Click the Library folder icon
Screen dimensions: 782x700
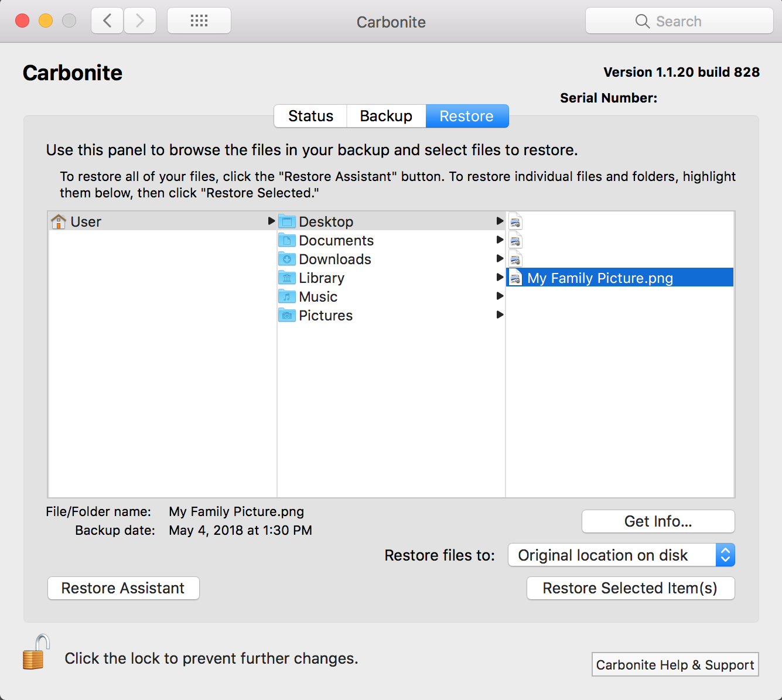pyautogui.click(x=287, y=278)
